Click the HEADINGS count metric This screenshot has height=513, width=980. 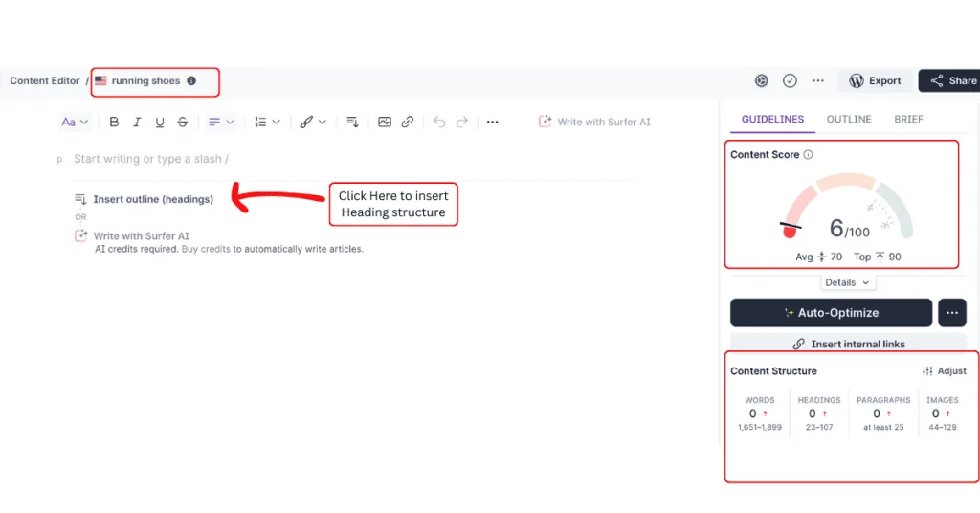[819, 413]
